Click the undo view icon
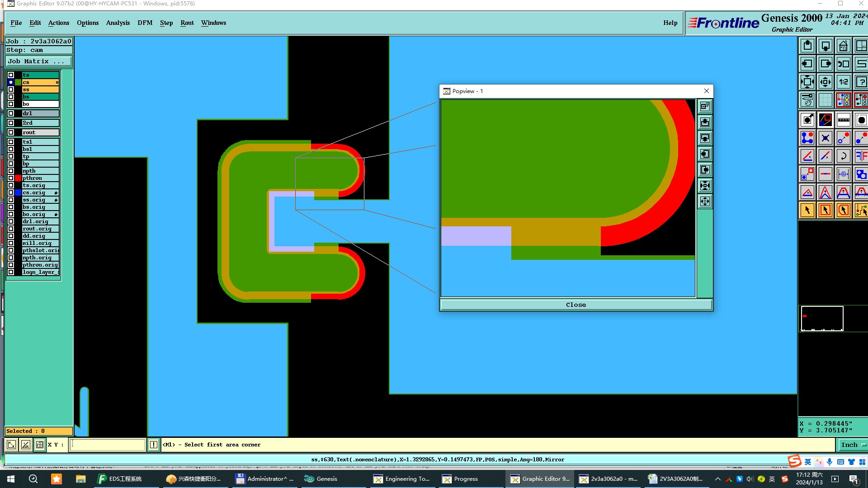This screenshot has height=488, width=868. 843,64
